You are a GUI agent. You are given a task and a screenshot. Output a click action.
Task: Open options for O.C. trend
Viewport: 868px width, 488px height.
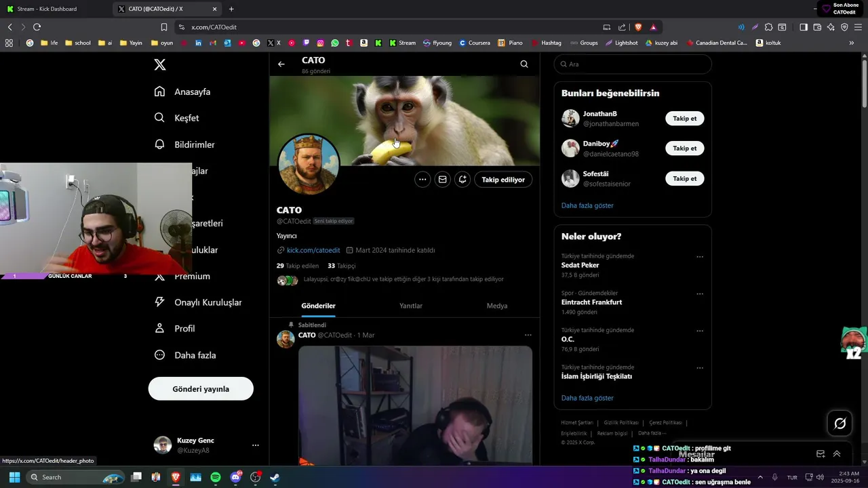point(700,331)
